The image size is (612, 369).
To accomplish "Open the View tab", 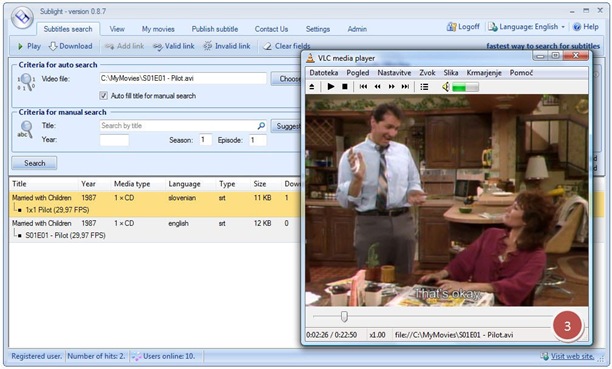I will point(117,29).
